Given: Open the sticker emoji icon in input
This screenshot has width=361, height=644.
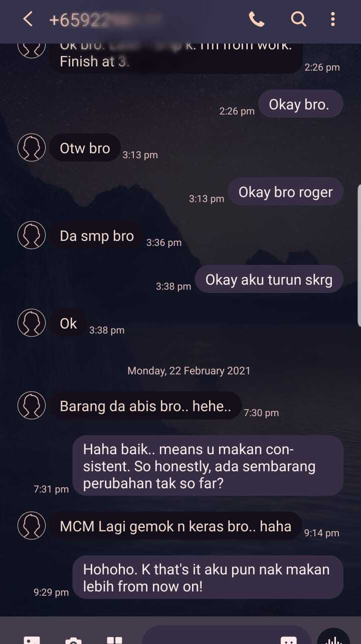Looking at the screenshot, I should tap(288, 639).
